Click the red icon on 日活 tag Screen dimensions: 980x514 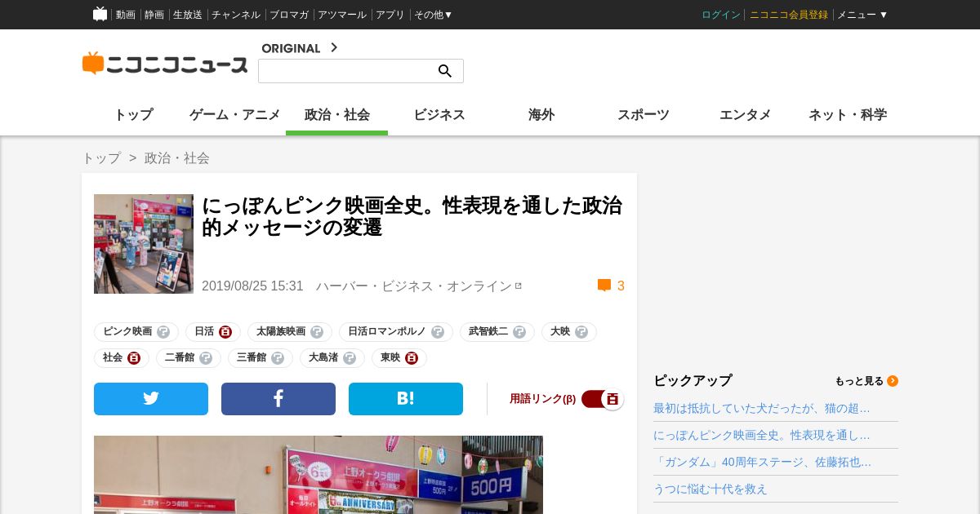click(x=225, y=332)
